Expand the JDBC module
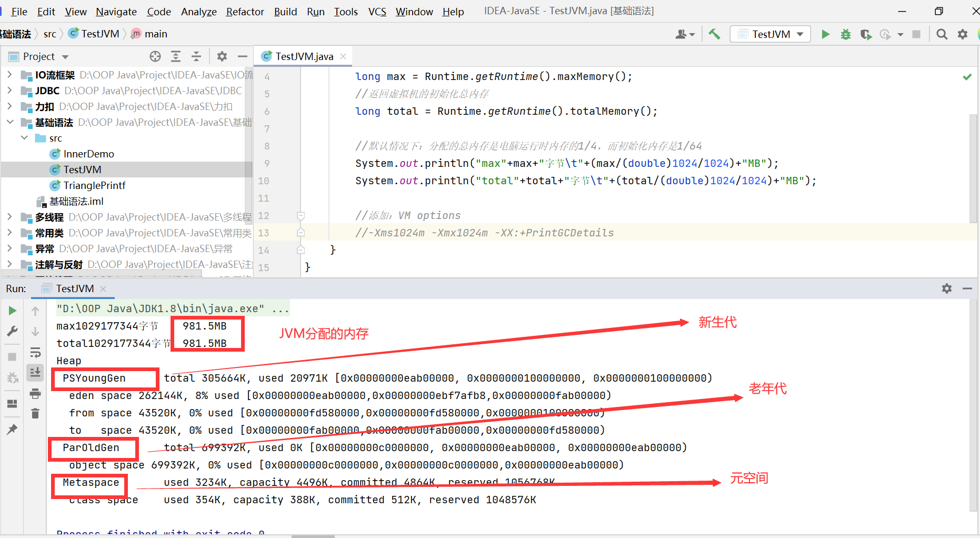This screenshot has height=538, width=980. pos(9,91)
